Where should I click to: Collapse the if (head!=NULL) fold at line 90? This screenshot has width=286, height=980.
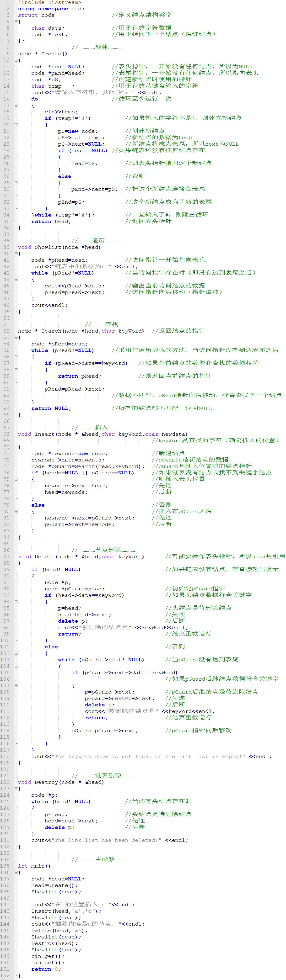pyautogui.click(x=16, y=576)
